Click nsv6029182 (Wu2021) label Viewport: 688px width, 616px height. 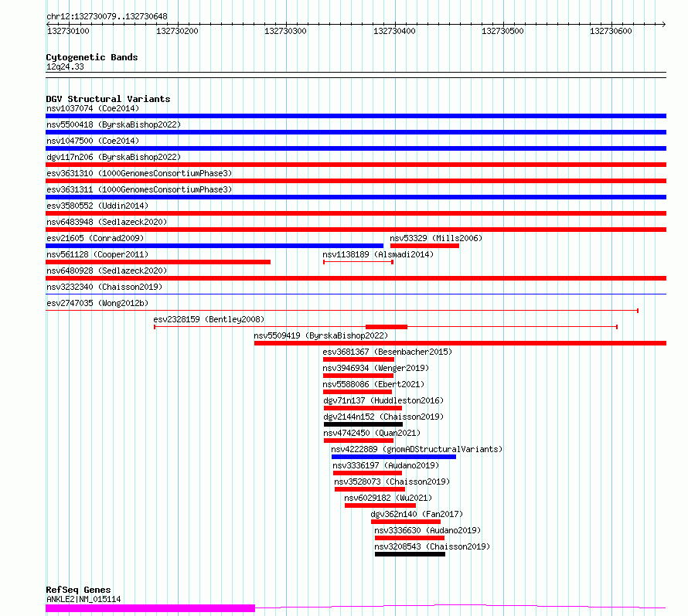point(388,498)
